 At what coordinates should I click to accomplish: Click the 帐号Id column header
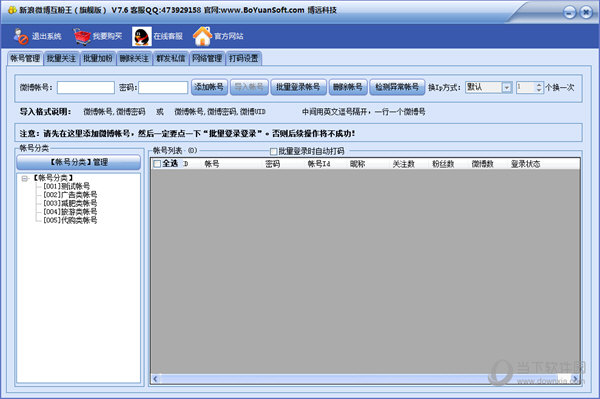319,164
